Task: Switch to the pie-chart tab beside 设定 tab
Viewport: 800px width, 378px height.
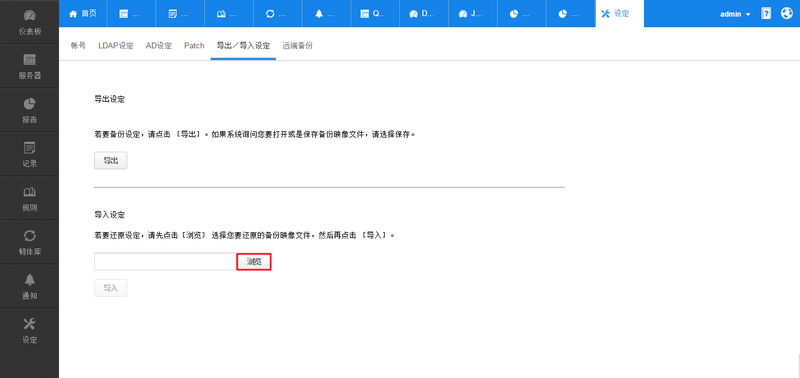Action: (x=570, y=14)
